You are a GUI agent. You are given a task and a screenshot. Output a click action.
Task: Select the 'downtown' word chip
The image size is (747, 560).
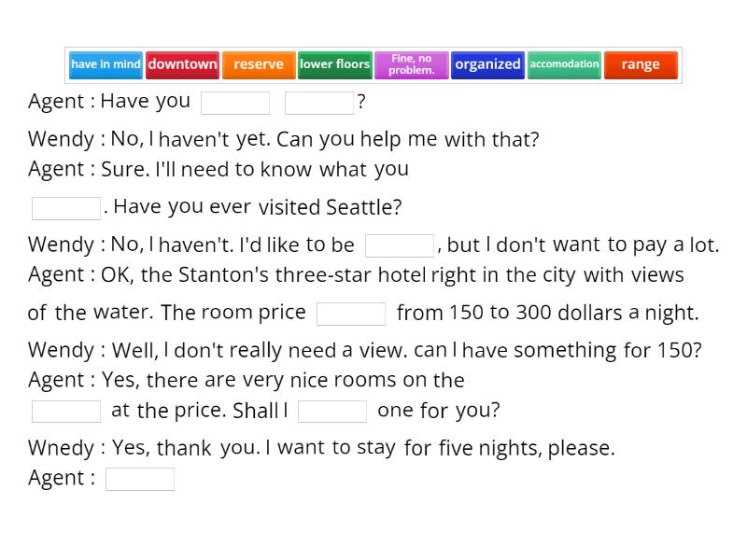[182, 64]
